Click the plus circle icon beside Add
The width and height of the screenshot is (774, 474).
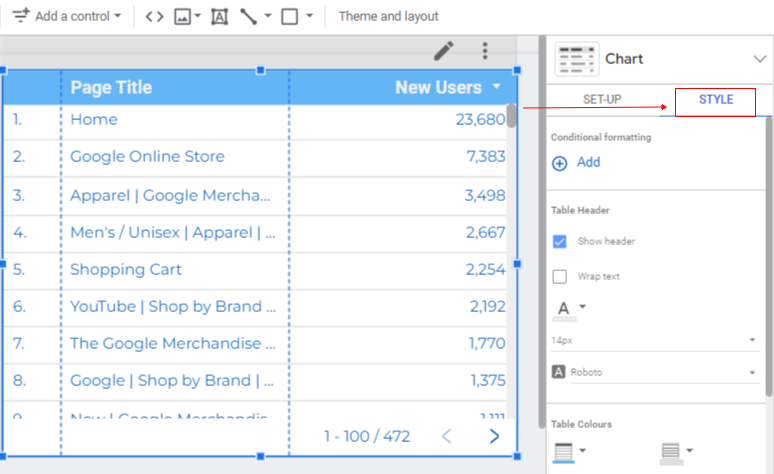tap(559, 163)
